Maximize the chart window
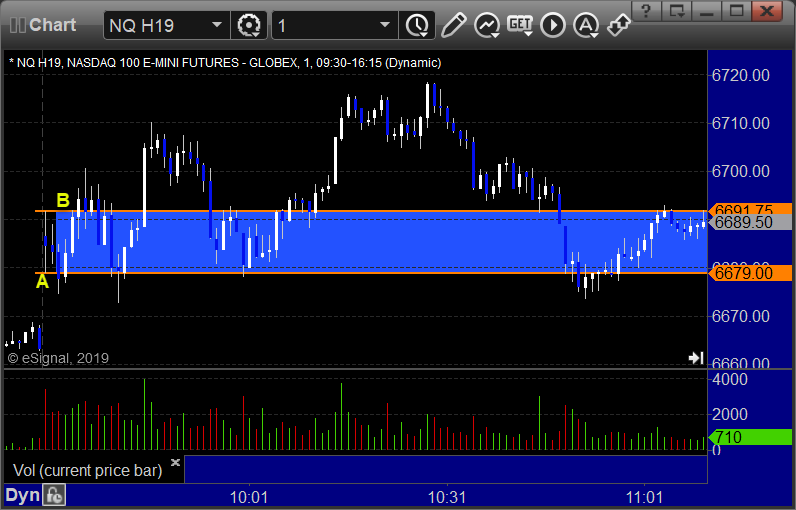Image resolution: width=796 pixels, height=510 pixels. 737,11
